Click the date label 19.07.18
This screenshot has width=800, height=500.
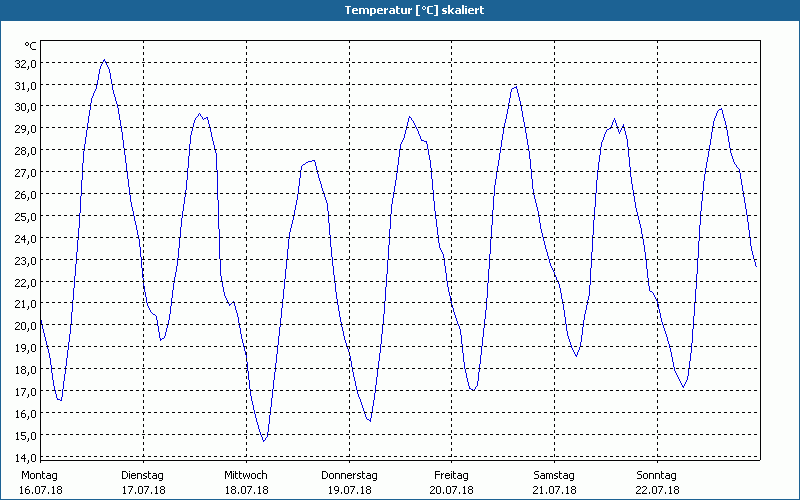click(349, 490)
